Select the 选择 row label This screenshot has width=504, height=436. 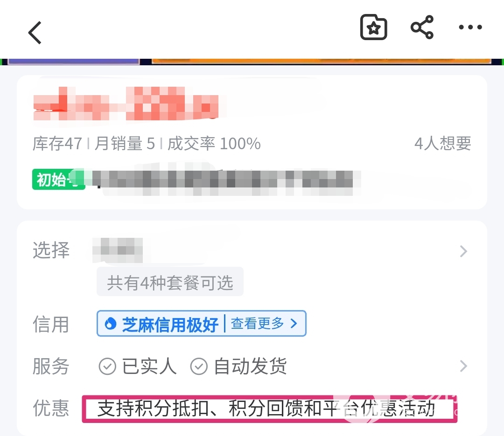tap(51, 250)
